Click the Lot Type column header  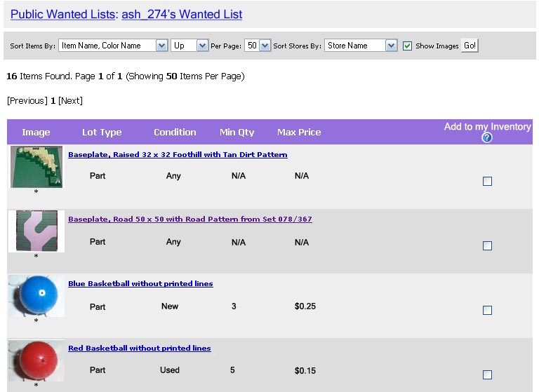coord(102,133)
